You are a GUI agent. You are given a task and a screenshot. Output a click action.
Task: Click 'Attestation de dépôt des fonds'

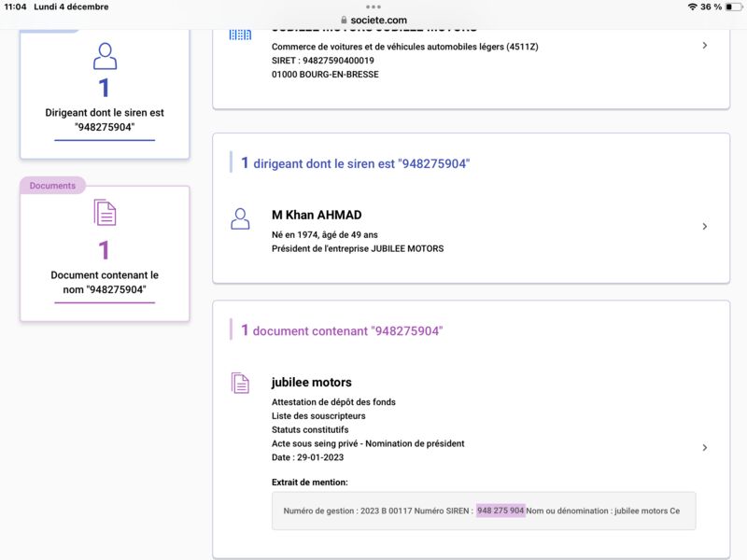click(x=333, y=402)
